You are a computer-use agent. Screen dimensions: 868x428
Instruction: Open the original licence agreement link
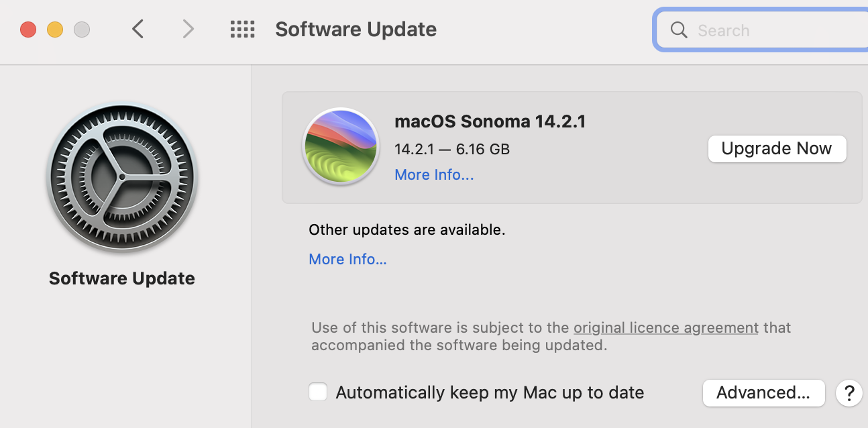[665, 328]
